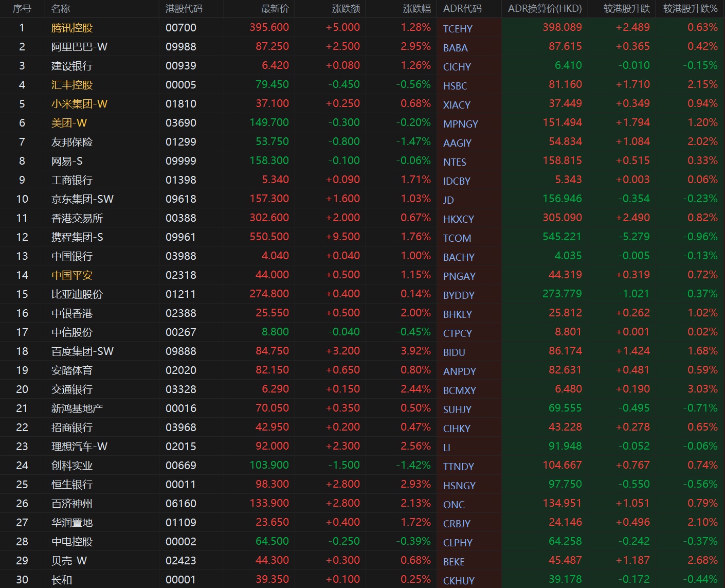The height and width of the screenshot is (588, 725).
Task: Click the 最新价 column header
Action: click(x=275, y=9)
